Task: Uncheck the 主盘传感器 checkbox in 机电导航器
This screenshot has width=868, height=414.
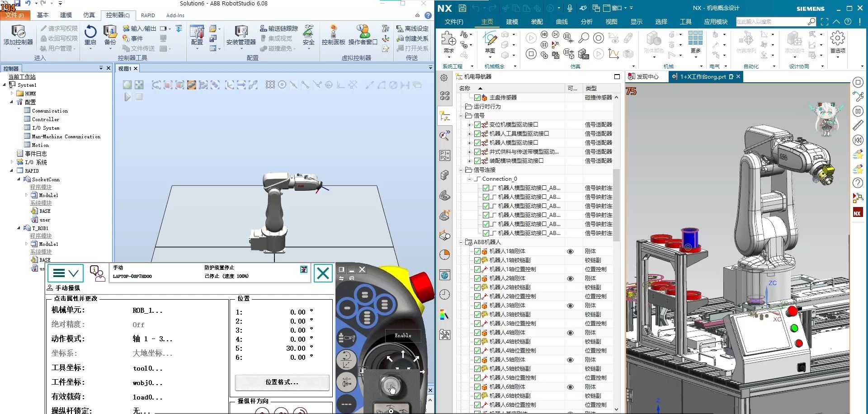Action: click(478, 97)
